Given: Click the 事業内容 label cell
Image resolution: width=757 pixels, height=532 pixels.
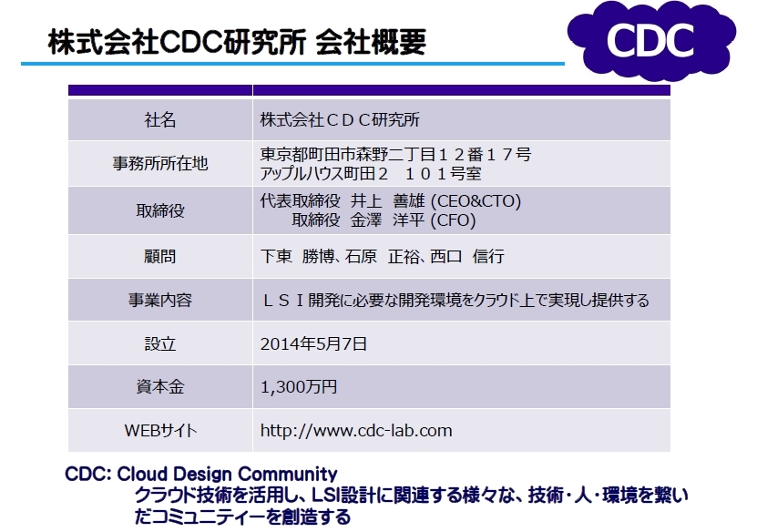Looking at the screenshot, I should click(x=160, y=301).
